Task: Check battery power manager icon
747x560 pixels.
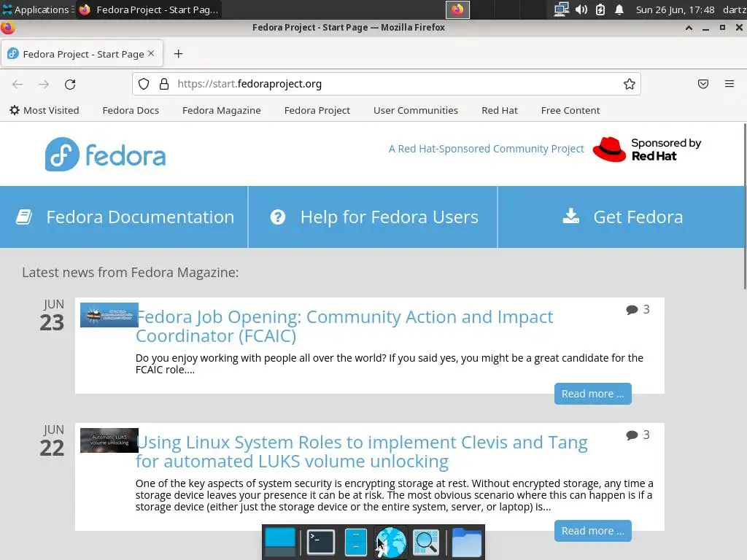Action: [x=600, y=9]
